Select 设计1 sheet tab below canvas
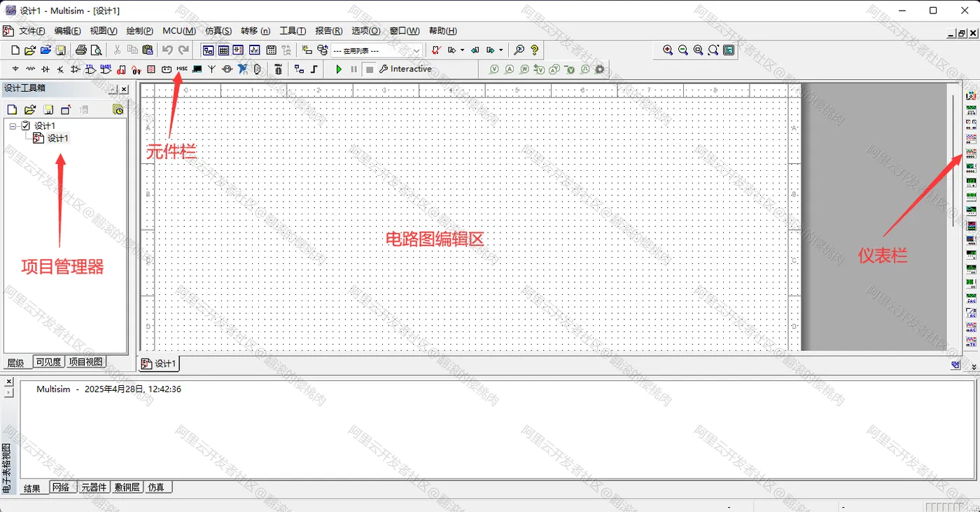 159,364
